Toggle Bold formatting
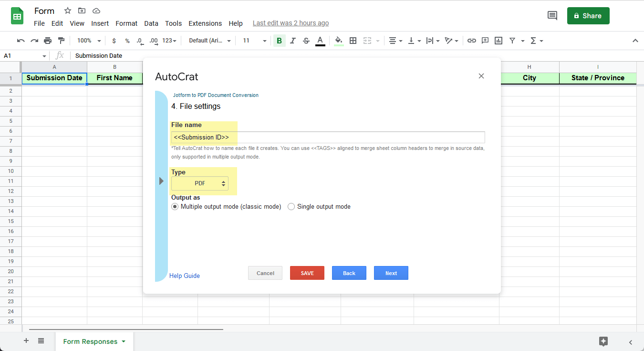 click(x=279, y=41)
